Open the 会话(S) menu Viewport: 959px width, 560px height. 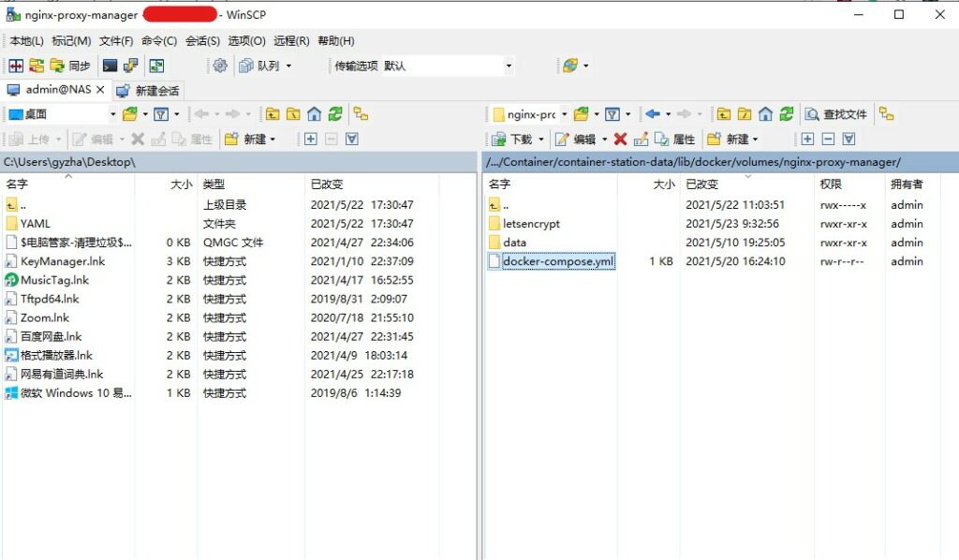click(202, 41)
